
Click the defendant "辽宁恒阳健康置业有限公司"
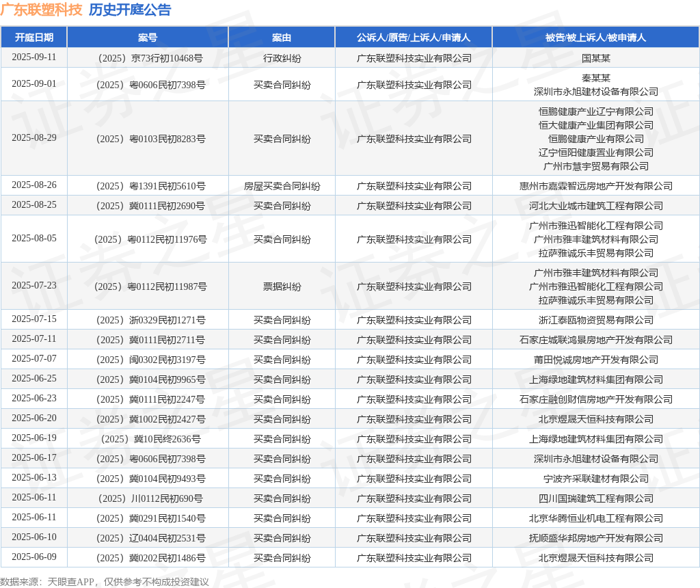(596, 152)
